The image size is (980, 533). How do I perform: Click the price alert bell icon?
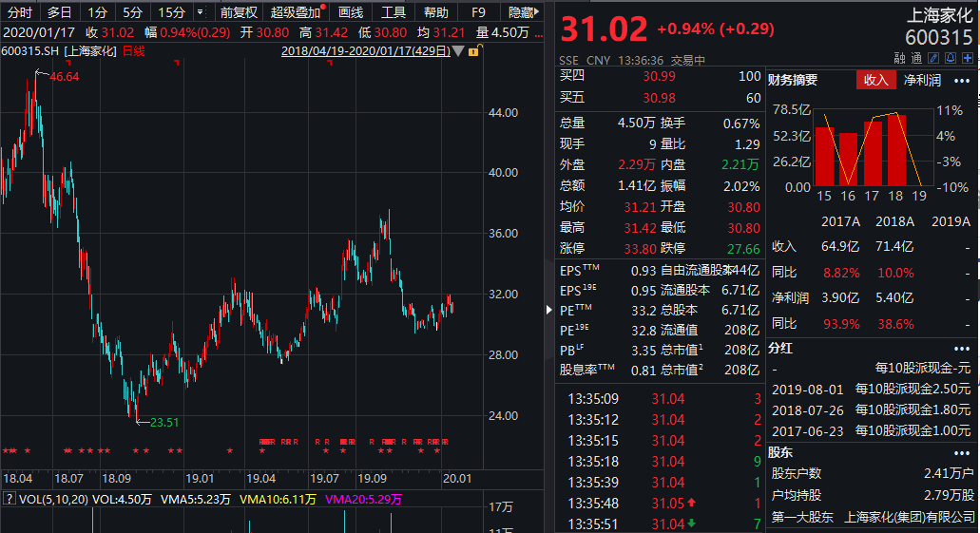click(950, 58)
